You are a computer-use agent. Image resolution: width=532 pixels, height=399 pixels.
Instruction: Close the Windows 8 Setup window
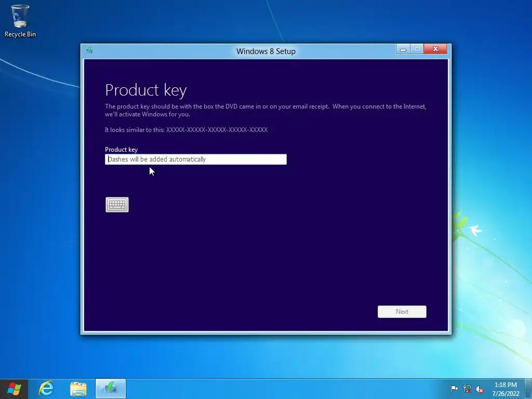(436, 49)
